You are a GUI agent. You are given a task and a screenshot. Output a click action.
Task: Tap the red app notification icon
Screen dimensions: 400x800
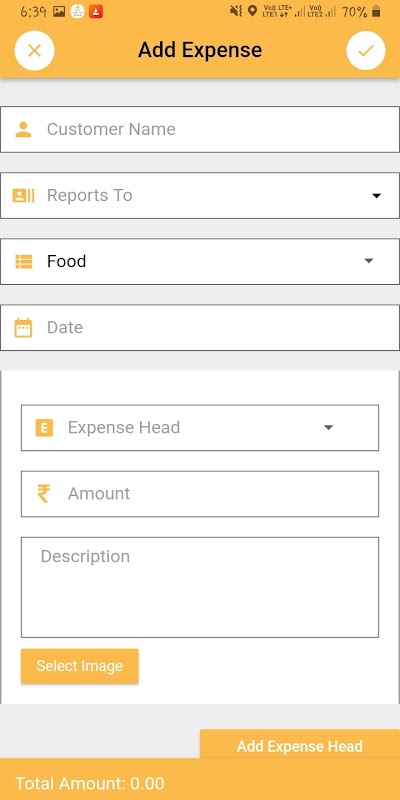point(95,11)
